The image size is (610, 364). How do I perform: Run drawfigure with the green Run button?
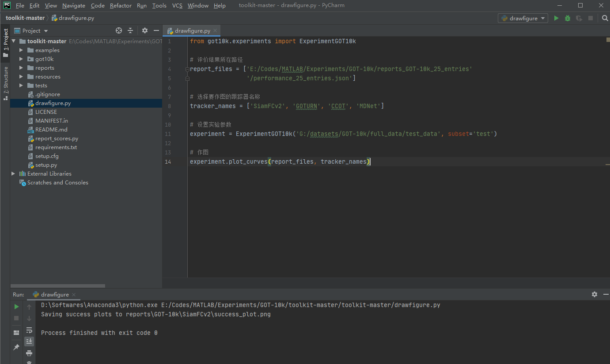[x=556, y=18]
